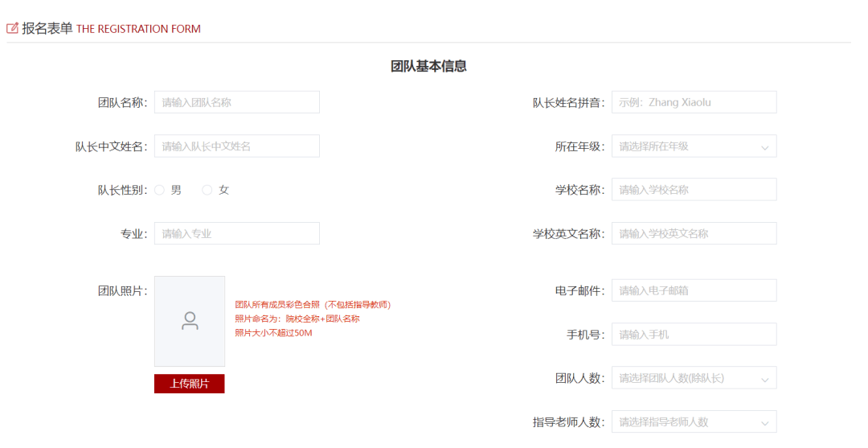Image resolution: width=868 pixels, height=448 pixels.
Task: Click the 上传照片 upload button
Action: (190, 384)
